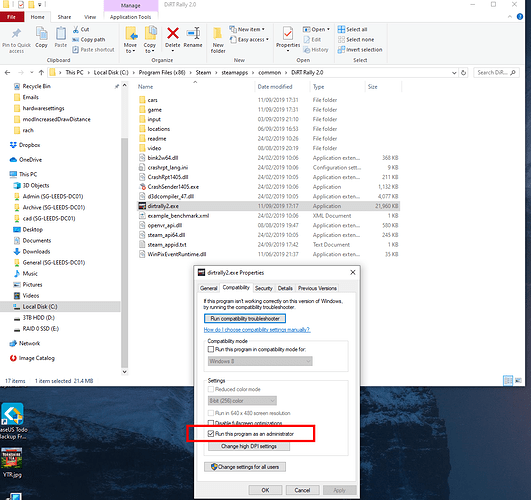Click the New folder icon
This screenshot has height=500, width=531.
[x=218, y=34]
